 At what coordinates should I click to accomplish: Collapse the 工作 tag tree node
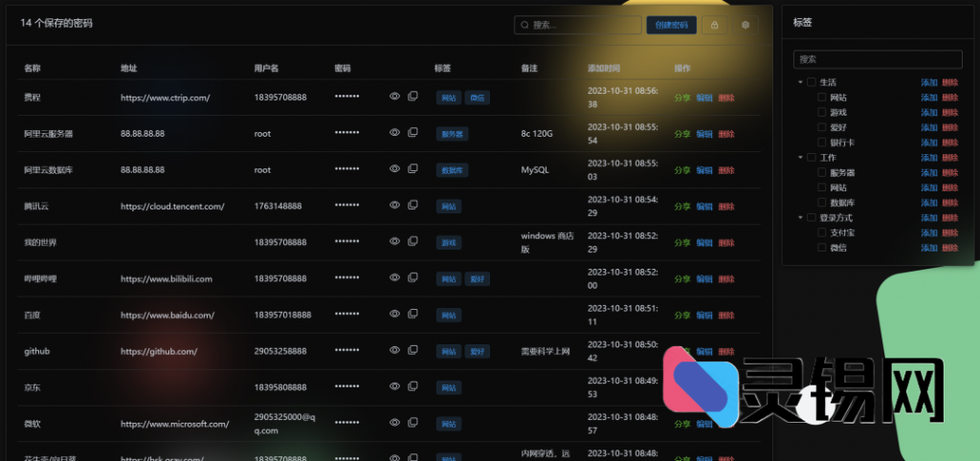tap(800, 157)
